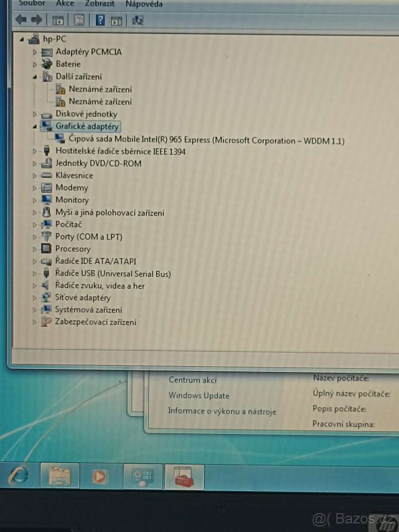Select the Řadiče USB (Universal Serial Bus) label
Viewport: 399px width, 532px height.
113,274
